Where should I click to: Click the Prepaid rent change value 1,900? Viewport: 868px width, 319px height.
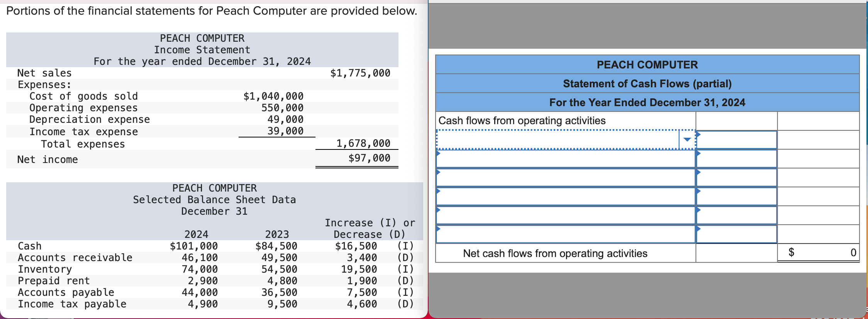coord(362,281)
